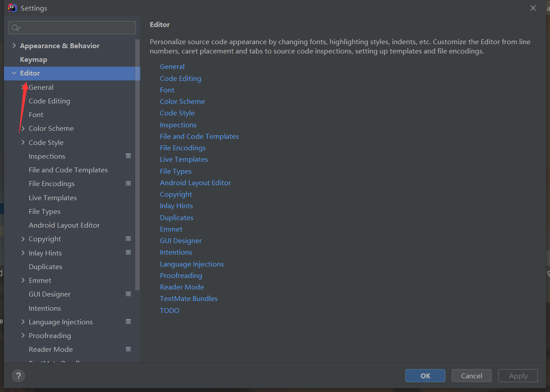Screen dimensions: 550x392
Task: Expand the Proofreading tree node
Action: [23, 335]
